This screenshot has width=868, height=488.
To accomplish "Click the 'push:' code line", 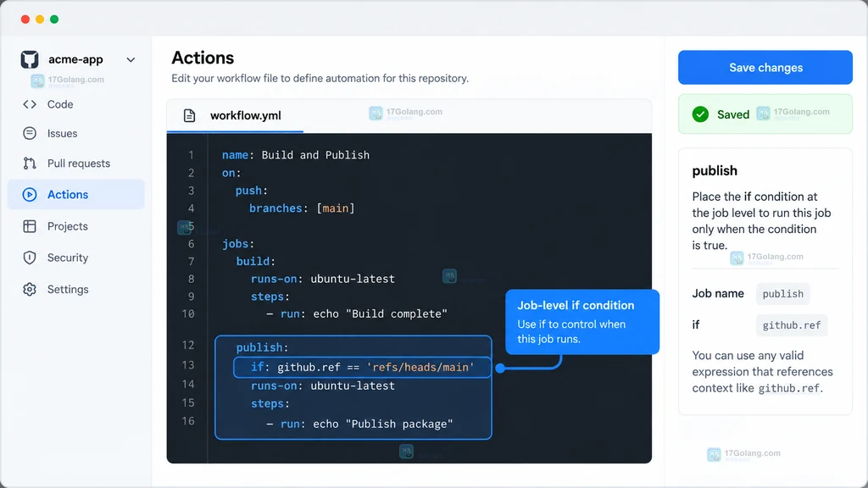I will pyautogui.click(x=251, y=191).
